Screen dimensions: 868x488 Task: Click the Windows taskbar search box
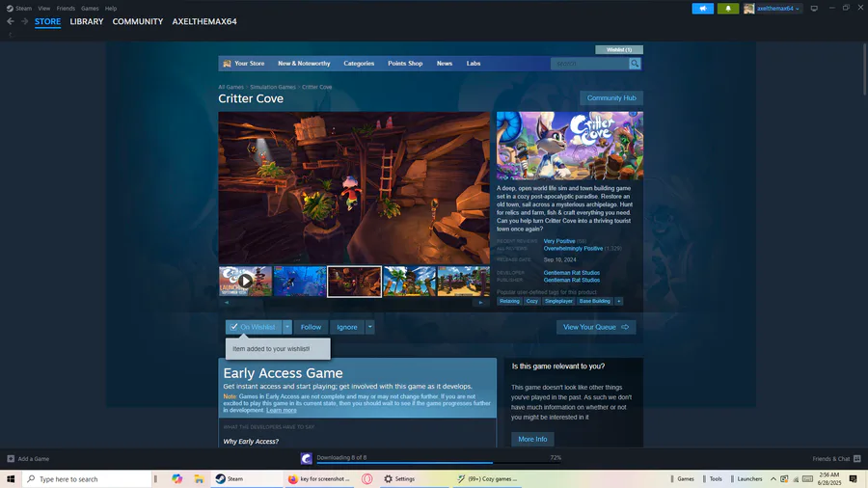click(87, 479)
